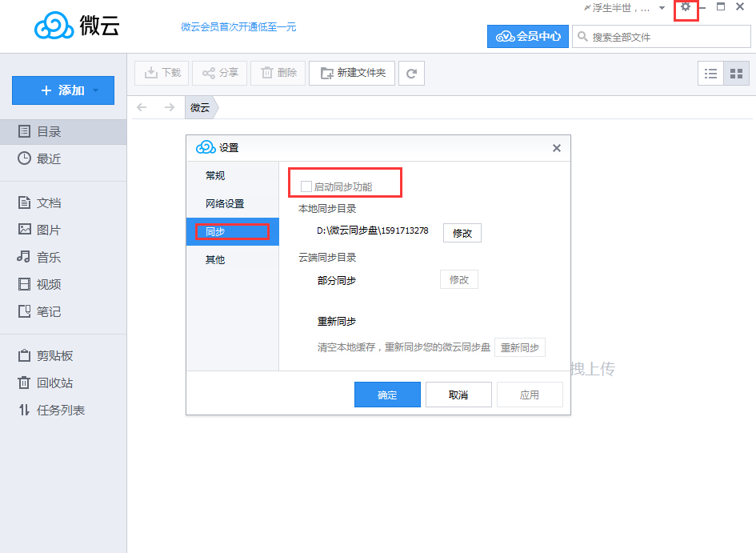Switch to grid view layout

click(x=734, y=73)
